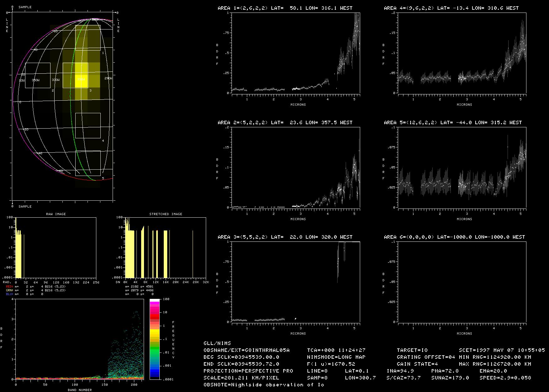Click the red RED channel label
This screenshot has width=549, height=392.
(9, 287)
